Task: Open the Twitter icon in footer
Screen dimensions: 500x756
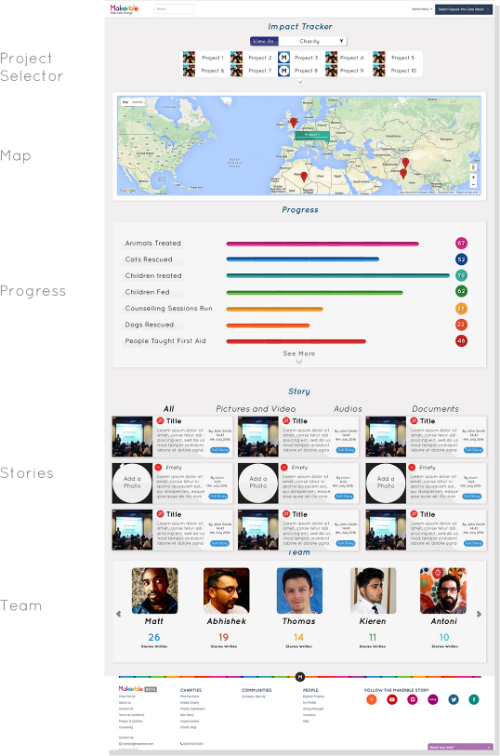Action: (x=453, y=699)
